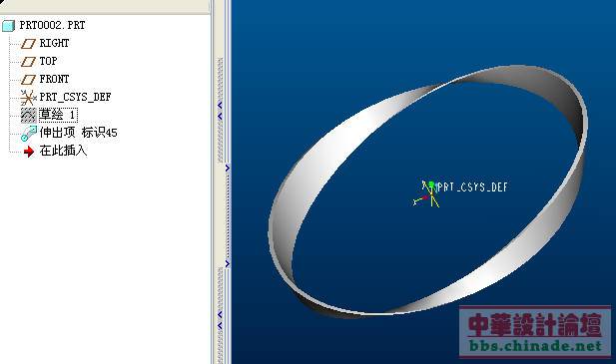Screen dimensions: 616x364
Task: Click the coordinate system origin axes in viewport
Action: 427,193
